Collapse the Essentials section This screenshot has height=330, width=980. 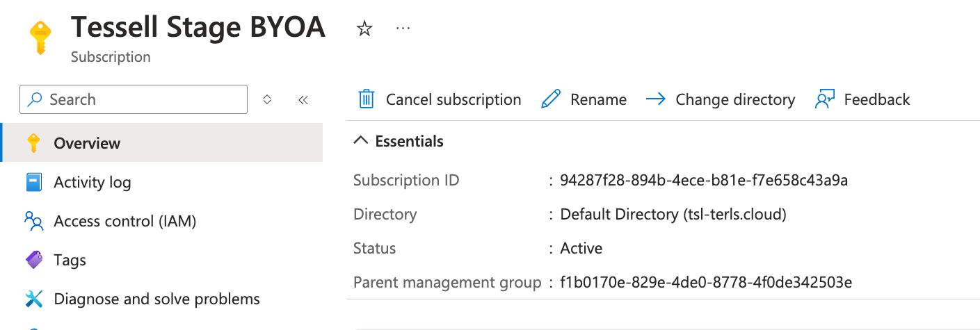click(x=360, y=141)
